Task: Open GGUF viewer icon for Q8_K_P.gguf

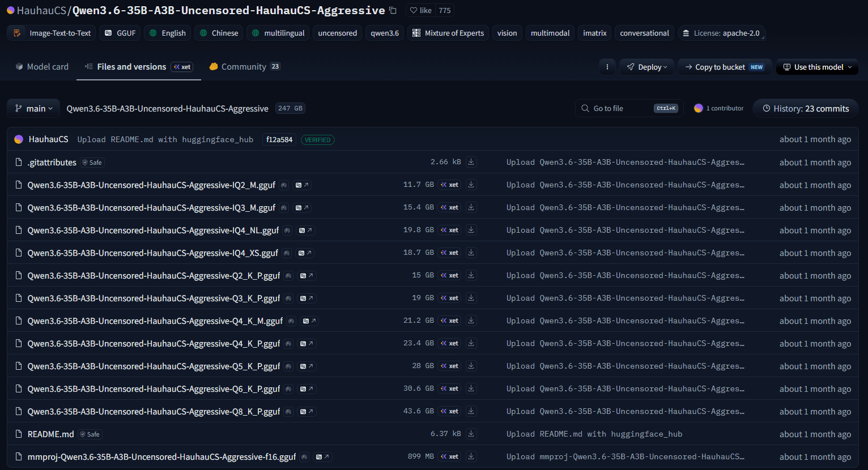Action: click(x=307, y=412)
